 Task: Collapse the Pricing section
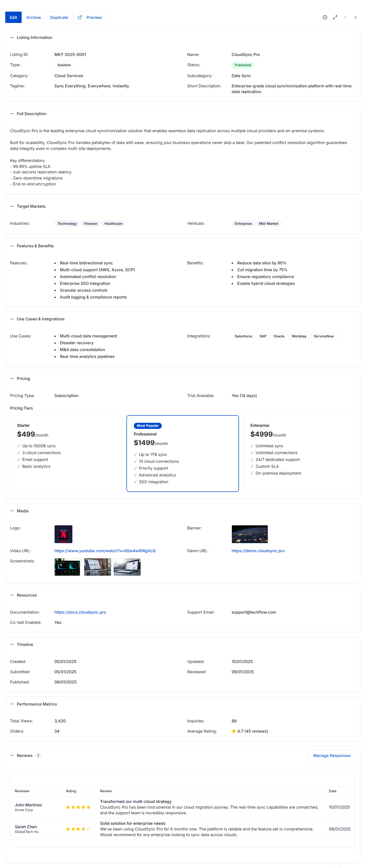pos(12,379)
